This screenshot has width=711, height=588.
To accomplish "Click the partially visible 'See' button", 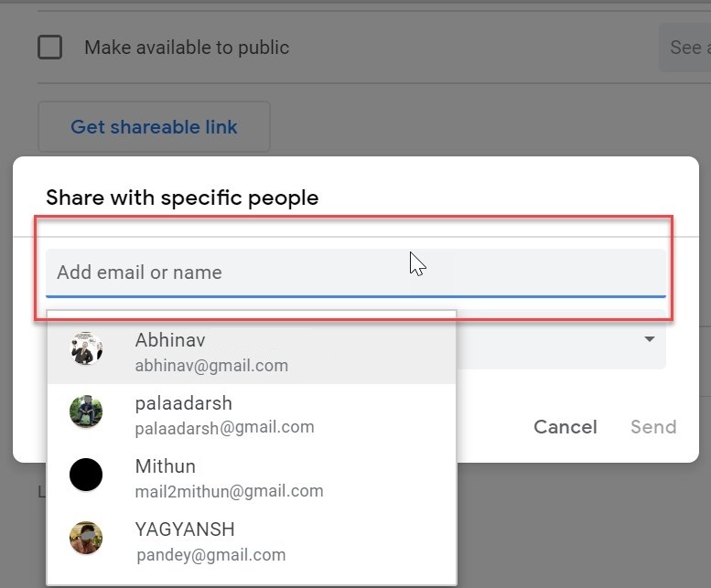I will pyautogui.click(x=684, y=48).
